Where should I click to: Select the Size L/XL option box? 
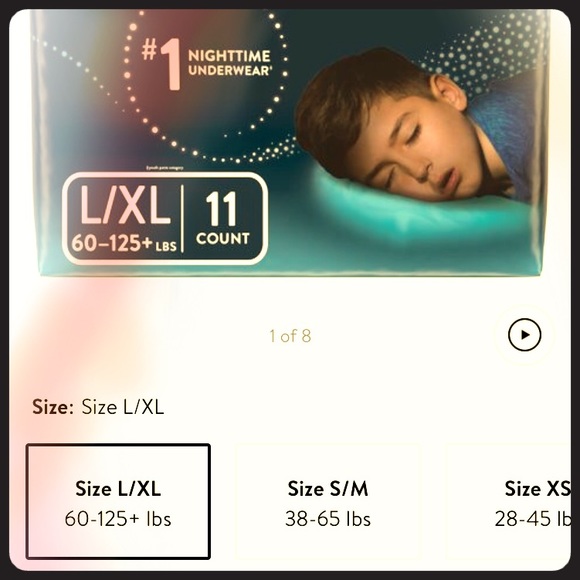click(118, 501)
